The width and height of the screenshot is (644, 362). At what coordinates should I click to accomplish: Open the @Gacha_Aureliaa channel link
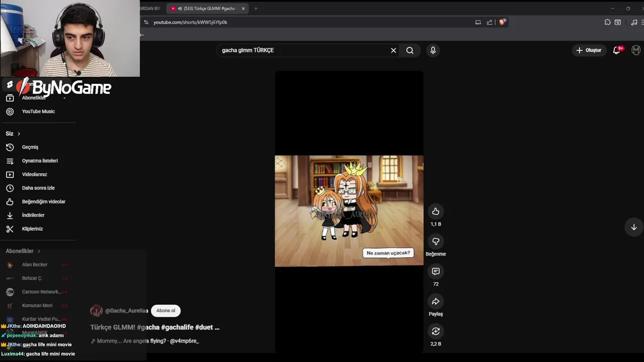126,311
